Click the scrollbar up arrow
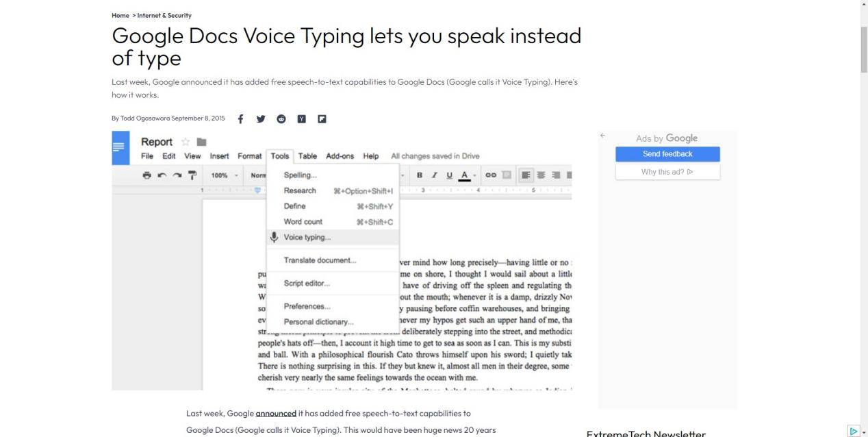This screenshot has height=437, width=868. coord(864,4)
